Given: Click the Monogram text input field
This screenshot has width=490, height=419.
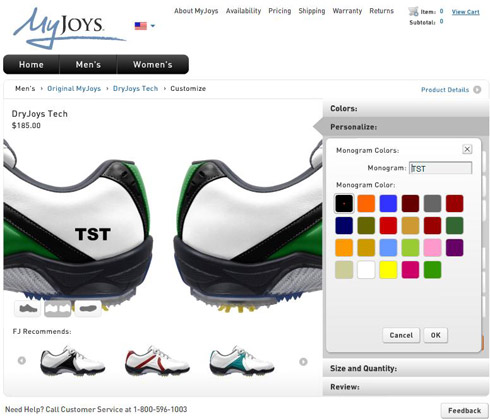Looking at the screenshot, I should [x=440, y=168].
